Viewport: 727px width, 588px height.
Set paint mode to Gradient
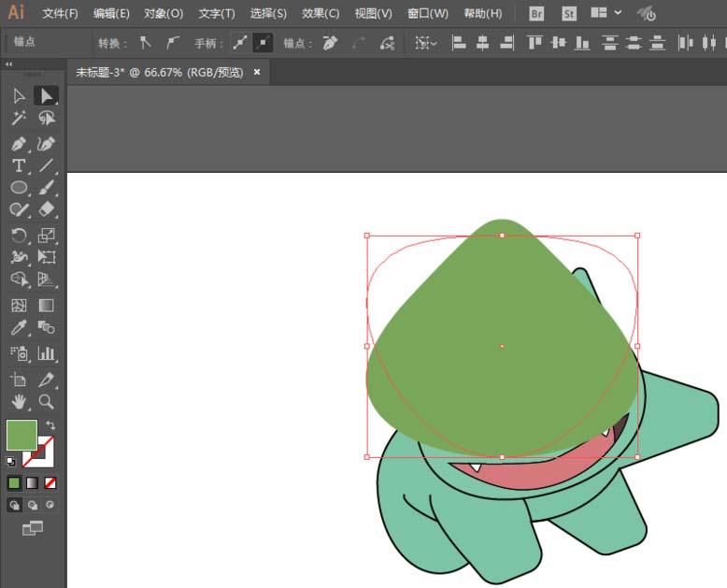coord(32,483)
